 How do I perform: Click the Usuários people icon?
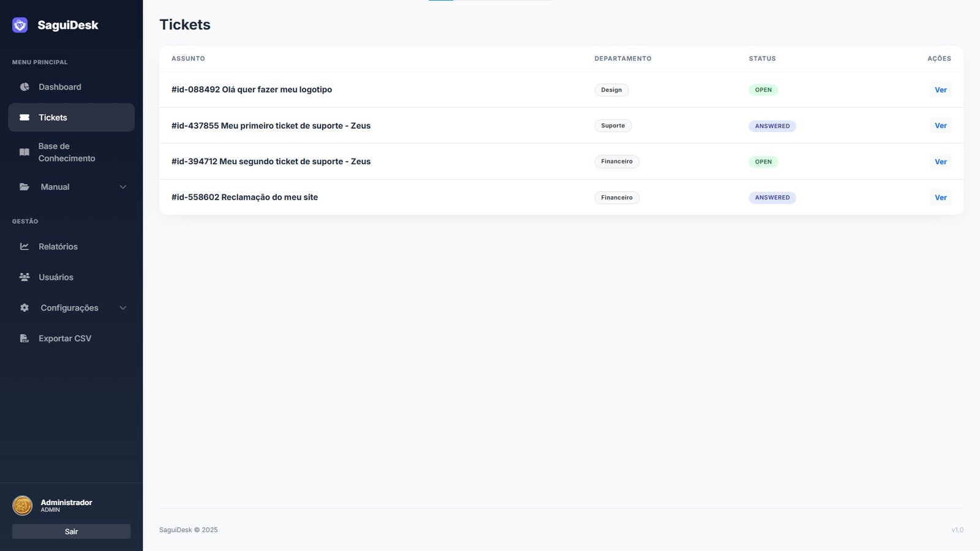(x=24, y=277)
